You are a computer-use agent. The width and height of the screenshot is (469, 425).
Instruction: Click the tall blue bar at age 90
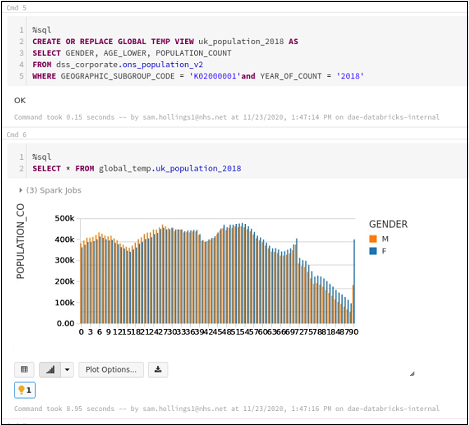(x=354, y=281)
